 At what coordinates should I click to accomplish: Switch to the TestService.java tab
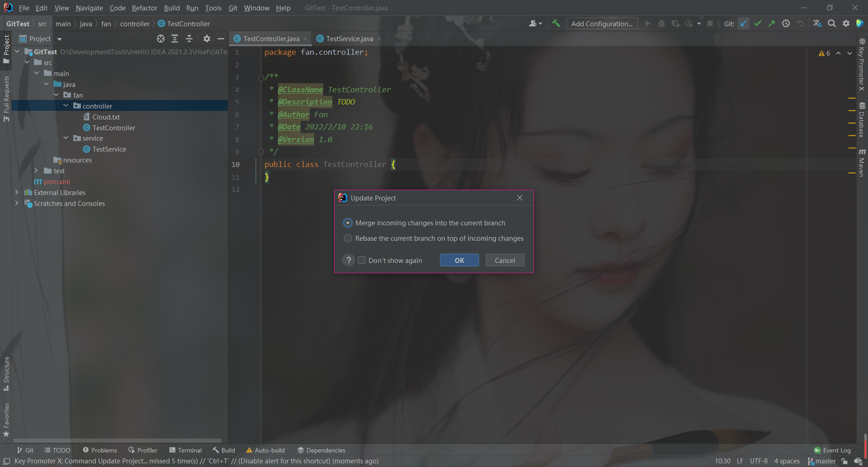(348, 38)
